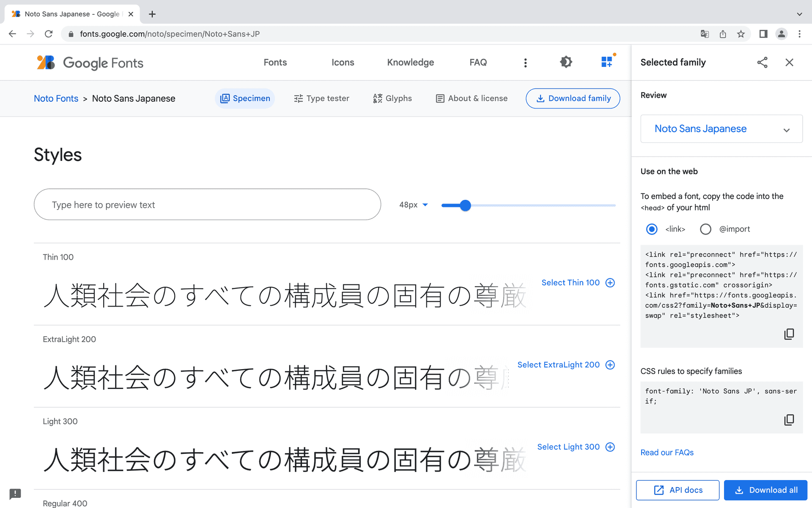
Task: Click Select Thin 100 link
Action: click(571, 283)
